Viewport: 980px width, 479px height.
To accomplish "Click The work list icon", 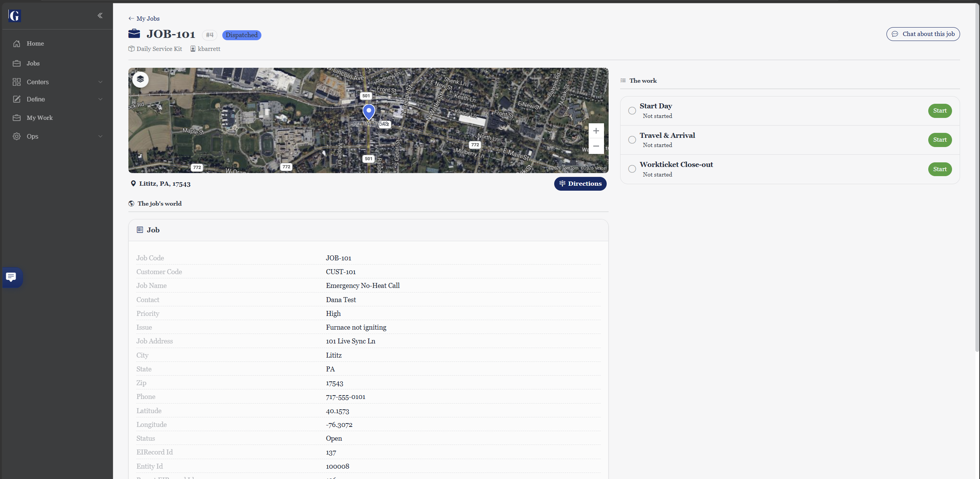I will point(623,80).
